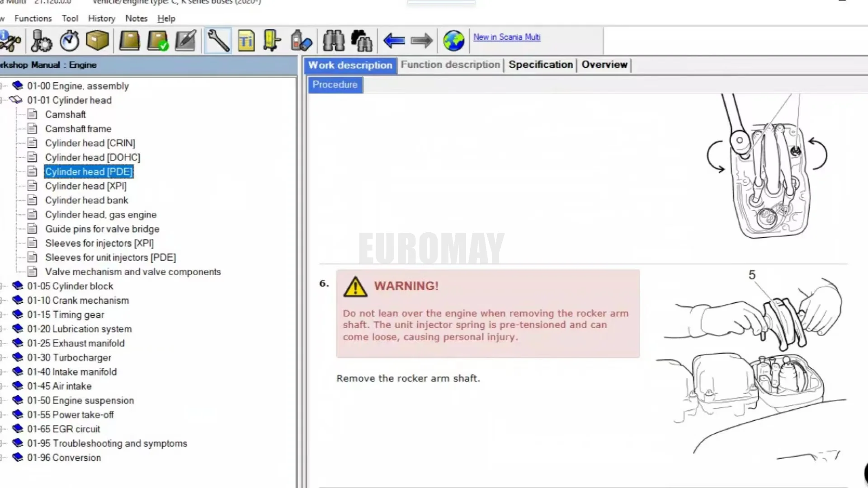This screenshot has height=488, width=868.
Task: Click the Procedure button
Action: click(335, 85)
